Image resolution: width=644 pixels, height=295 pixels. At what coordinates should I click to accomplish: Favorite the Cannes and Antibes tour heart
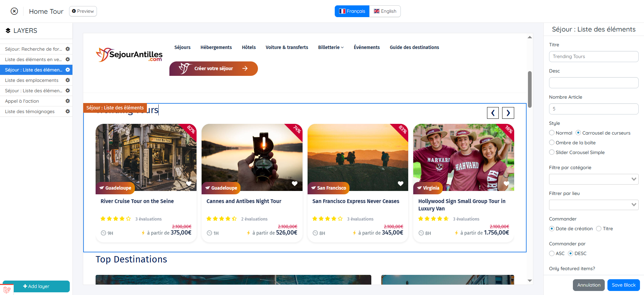click(294, 184)
